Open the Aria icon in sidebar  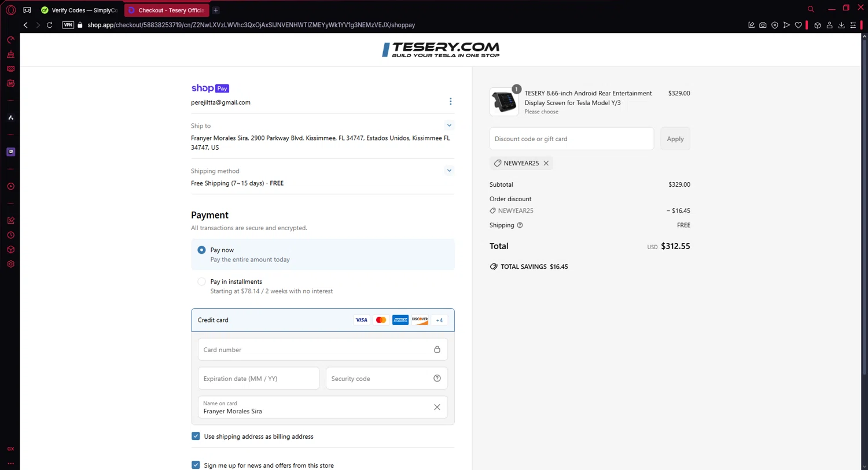(x=10, y=117)
